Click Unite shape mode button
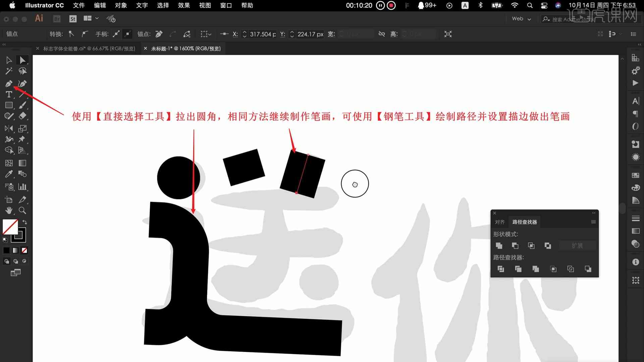The width and height of the screenshot is (644, 362). tap(499, 245)
